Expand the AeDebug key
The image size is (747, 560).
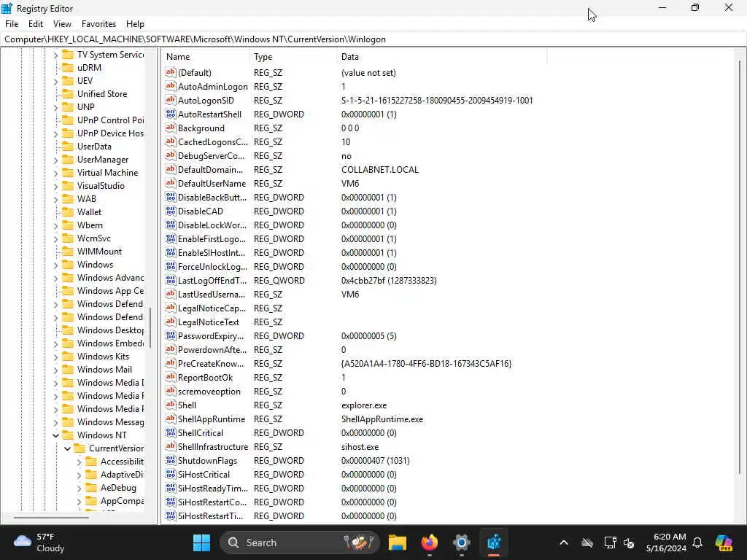(x=79, y=488)
